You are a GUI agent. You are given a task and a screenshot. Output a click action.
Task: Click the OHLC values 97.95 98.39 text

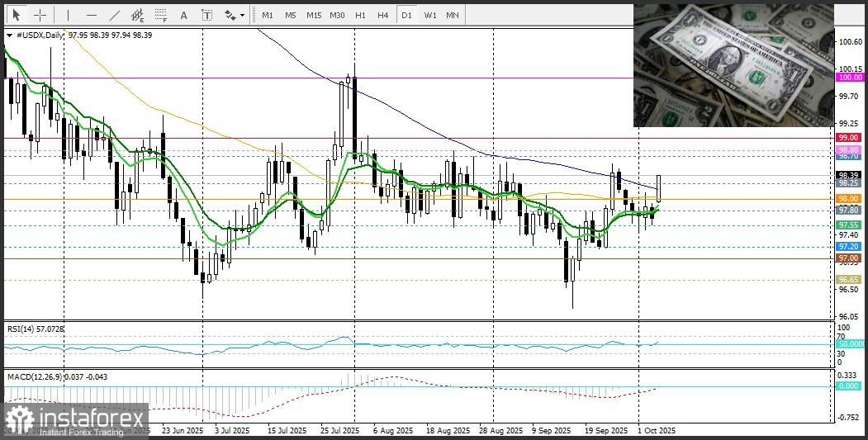pos(88,35)
